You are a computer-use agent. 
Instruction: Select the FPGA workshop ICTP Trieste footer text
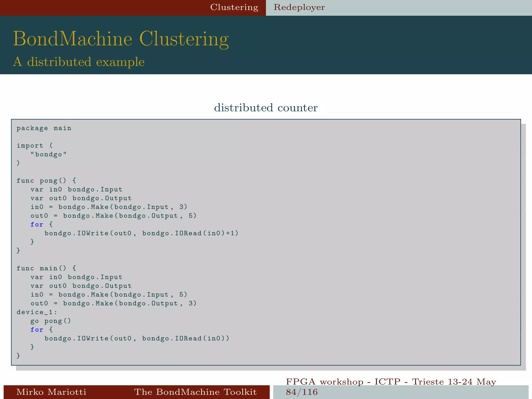[391, 382]
